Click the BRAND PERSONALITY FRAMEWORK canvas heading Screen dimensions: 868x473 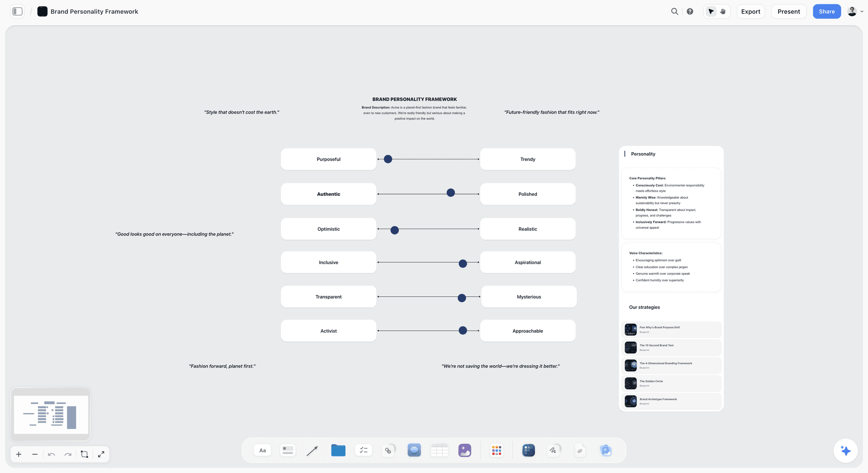pyautogui.click(x=415, y=99)
